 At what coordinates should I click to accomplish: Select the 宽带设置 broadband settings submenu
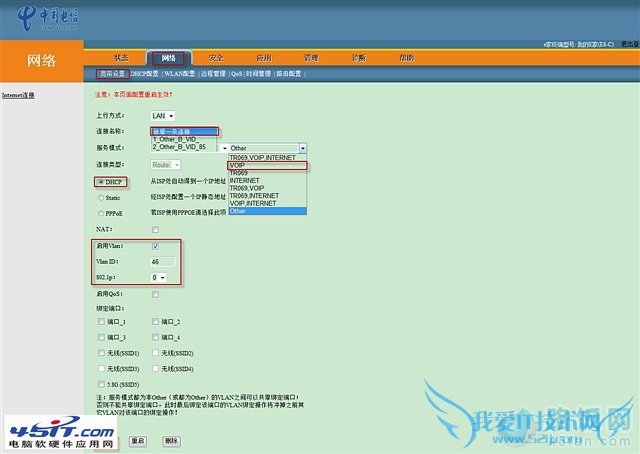[113, 74]
